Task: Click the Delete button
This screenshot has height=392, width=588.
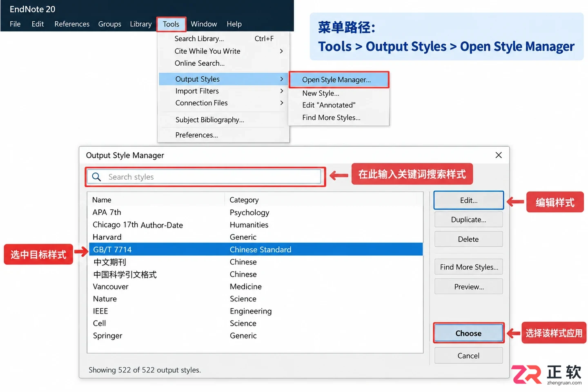Action: click(x=469, y=239)
